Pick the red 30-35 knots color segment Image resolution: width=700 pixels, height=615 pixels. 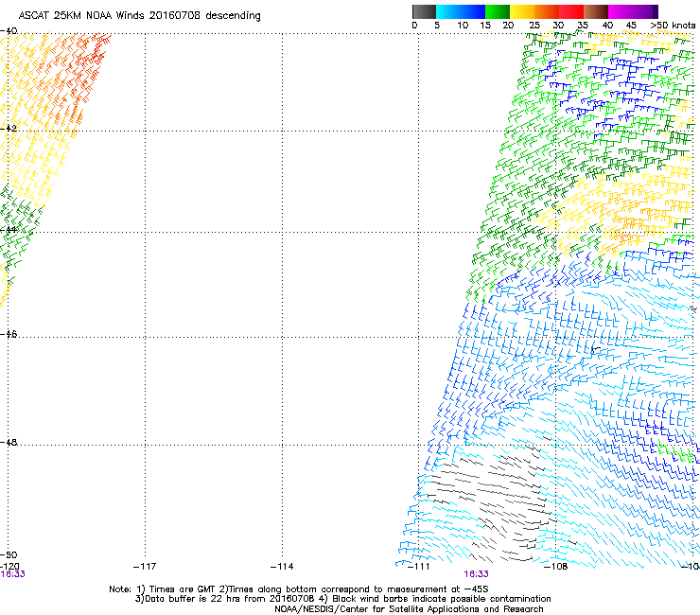pyautogui.click(x=571, y=11)
